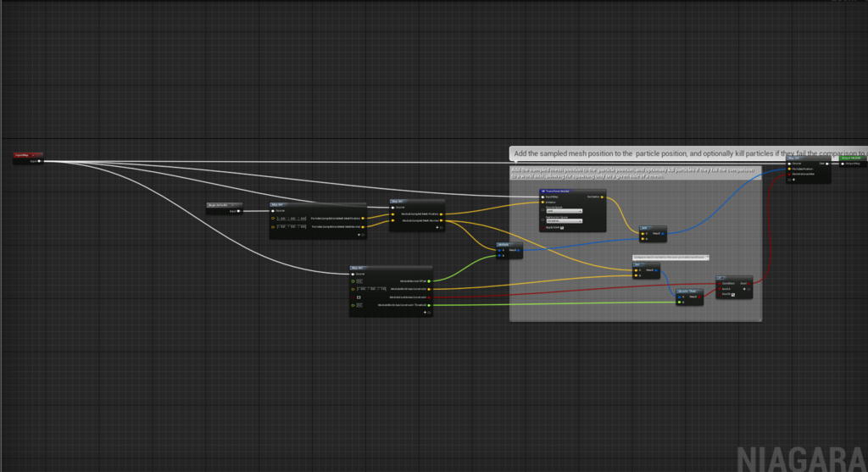Screen dimensions: 868x472
Task: Toggle the Apply Scale checkbox
Action: click(562, 227)
